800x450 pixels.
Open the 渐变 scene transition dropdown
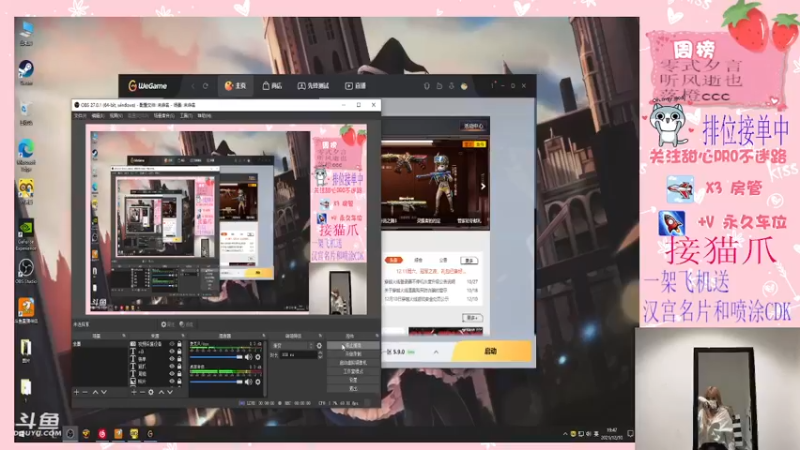pos(293,346)
